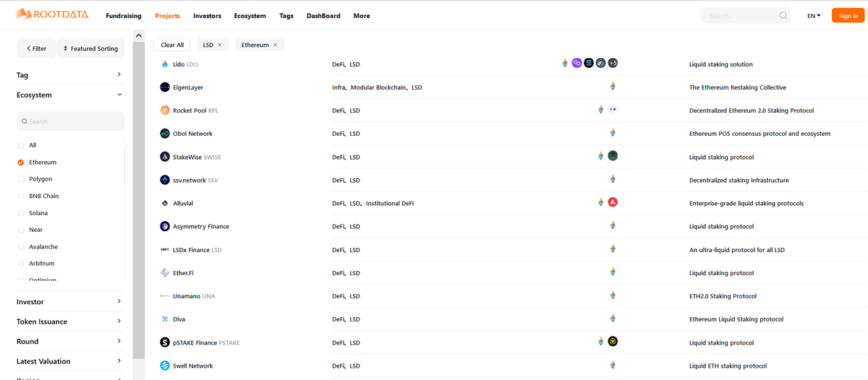
Task: Open the Lido project logo icon
Action: click(165, 64)
